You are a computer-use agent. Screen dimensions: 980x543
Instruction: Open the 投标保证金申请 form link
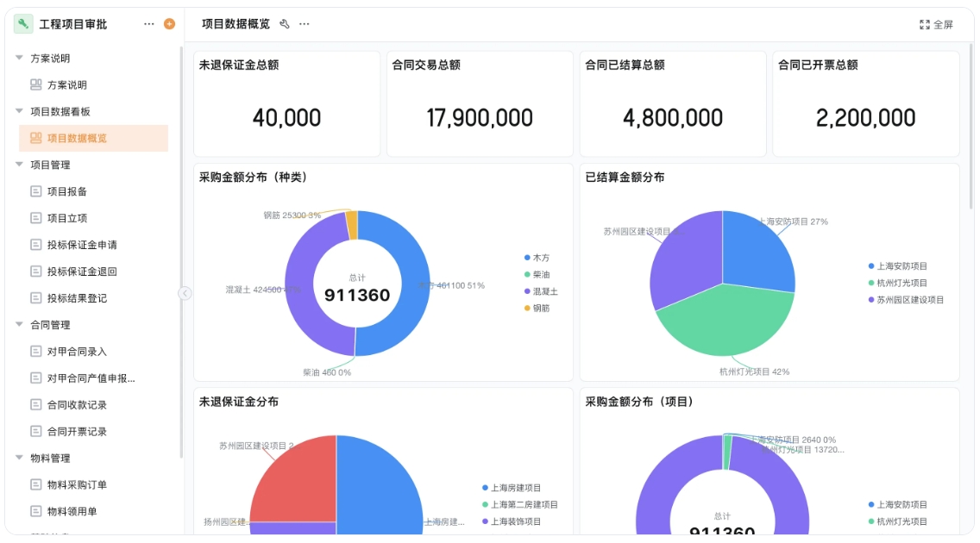tap(71, 245)
